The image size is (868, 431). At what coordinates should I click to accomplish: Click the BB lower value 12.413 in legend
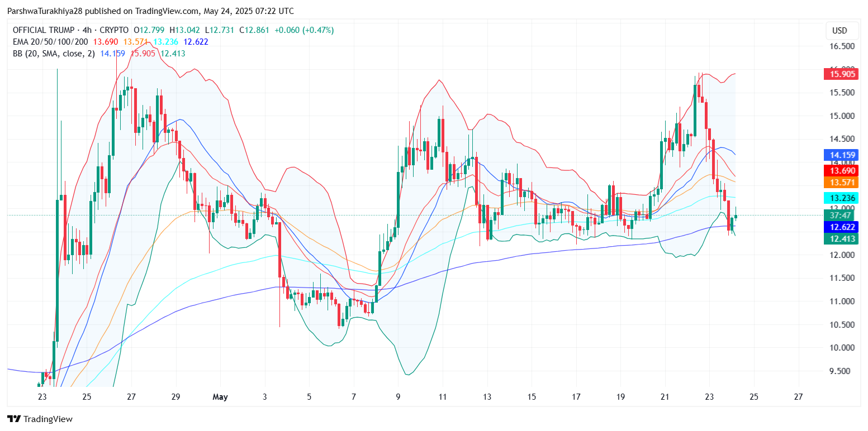pyautogui.click(x=173, y=54)
